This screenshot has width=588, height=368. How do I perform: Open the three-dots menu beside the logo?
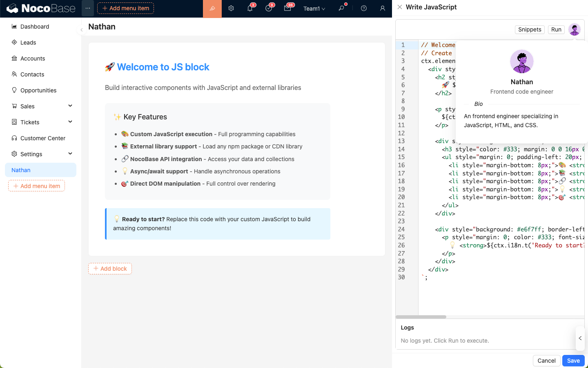pos(88,8)
